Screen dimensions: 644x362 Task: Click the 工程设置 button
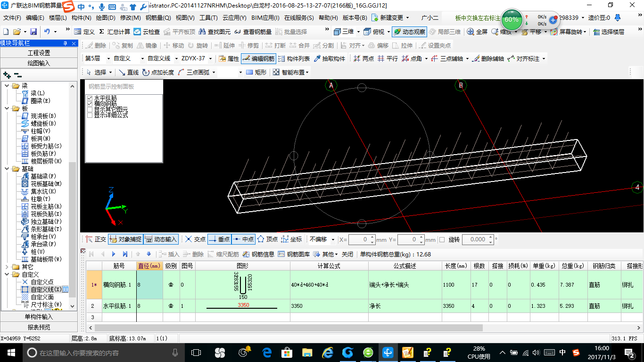[x=39, y=53]
